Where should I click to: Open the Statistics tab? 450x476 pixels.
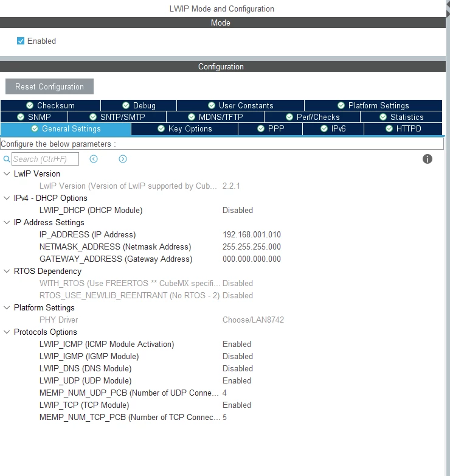click(x=401, y=117)
